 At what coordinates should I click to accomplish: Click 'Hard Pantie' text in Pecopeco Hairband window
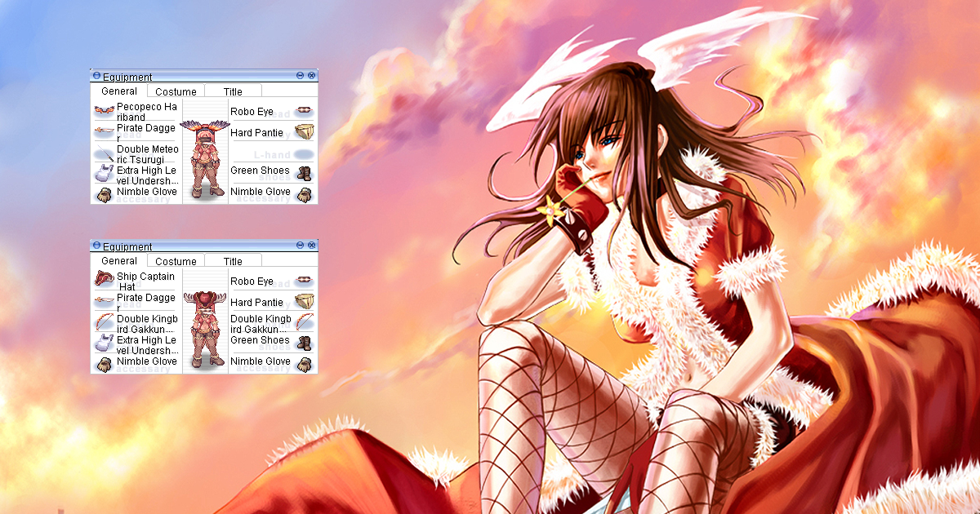tap(256, 132)
